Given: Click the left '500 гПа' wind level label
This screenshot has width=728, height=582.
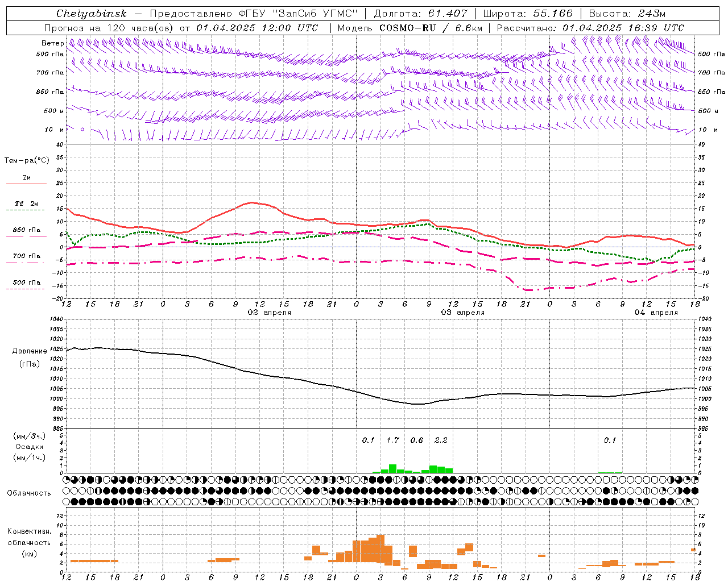Looking at the screenshot, I should tap(50, 54).
